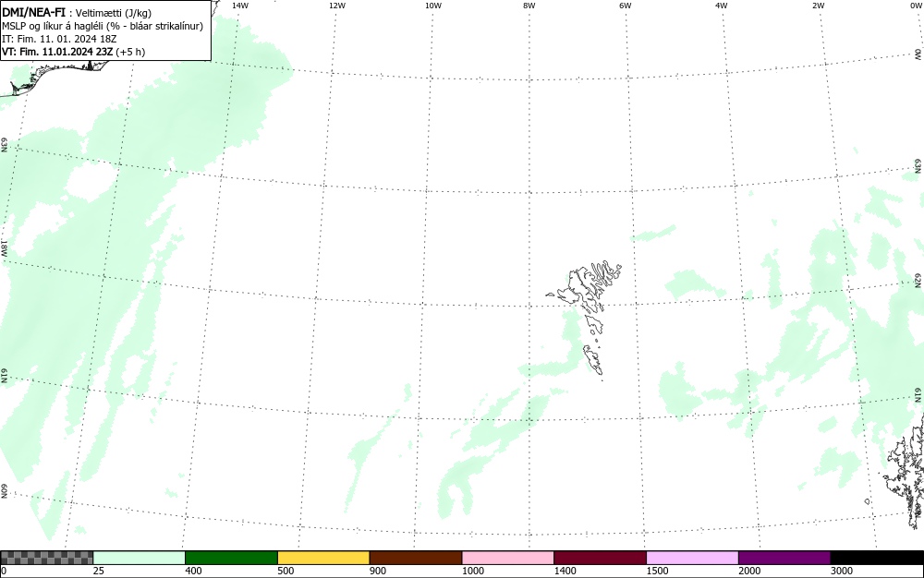Click the brown 900–1000 legend swatch
Screen dimensions: 924x578
[x=416, y=558]
